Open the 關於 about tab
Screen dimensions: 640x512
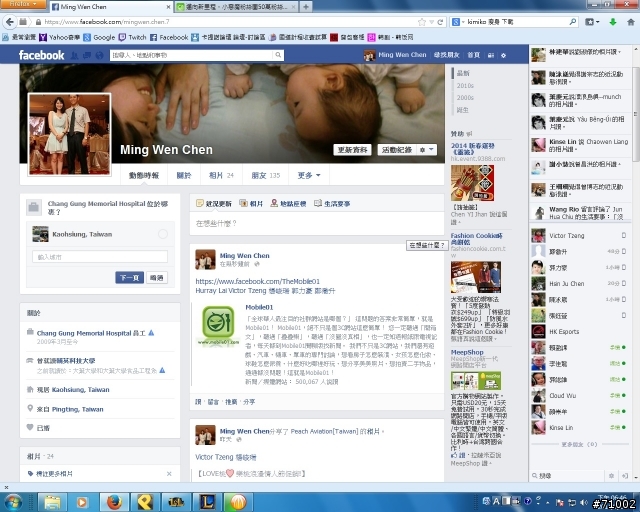[x=184, y=175]
